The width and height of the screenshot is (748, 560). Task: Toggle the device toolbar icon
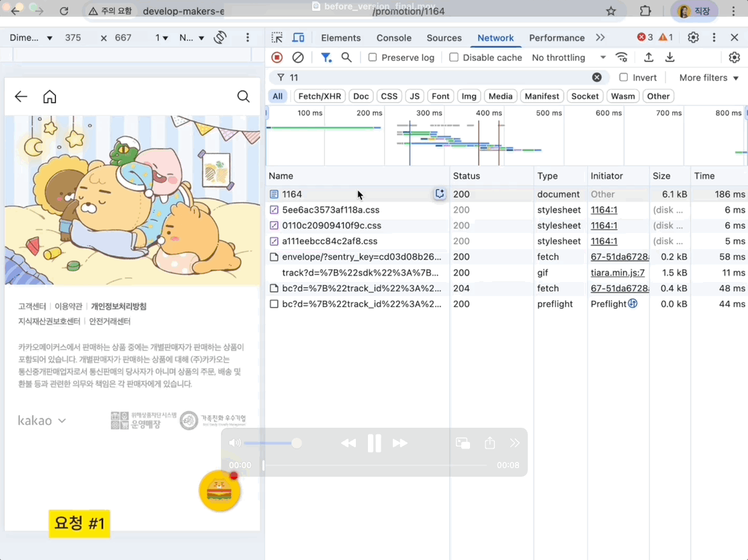pyautogui.click(x=299, y=38)
